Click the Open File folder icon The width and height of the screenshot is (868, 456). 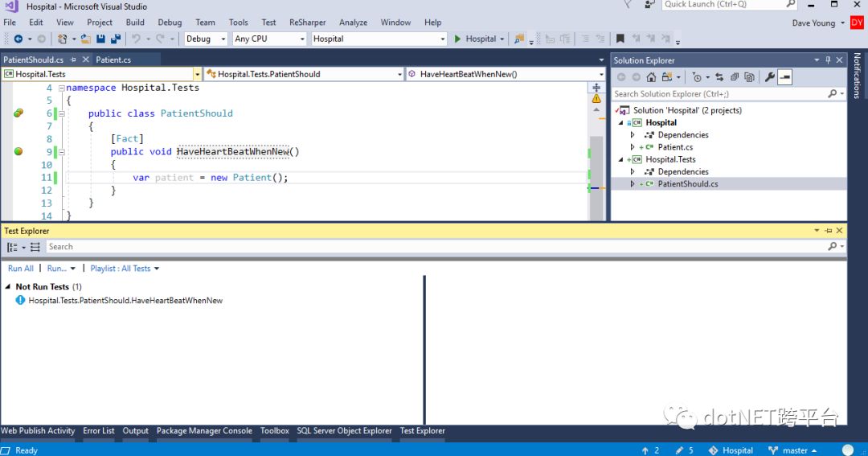tap(85, 39)
